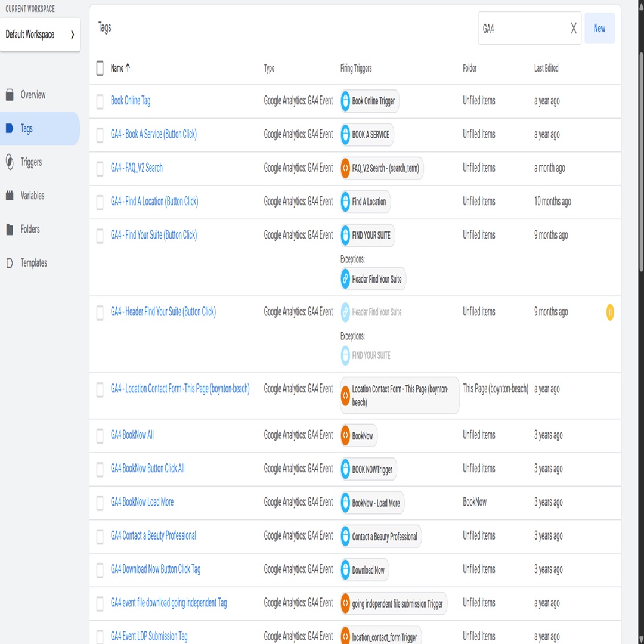Expand the Default Workspace chevron
This screenshot has height=644, width=644.
pyautogui.click(x=72, y=35)
